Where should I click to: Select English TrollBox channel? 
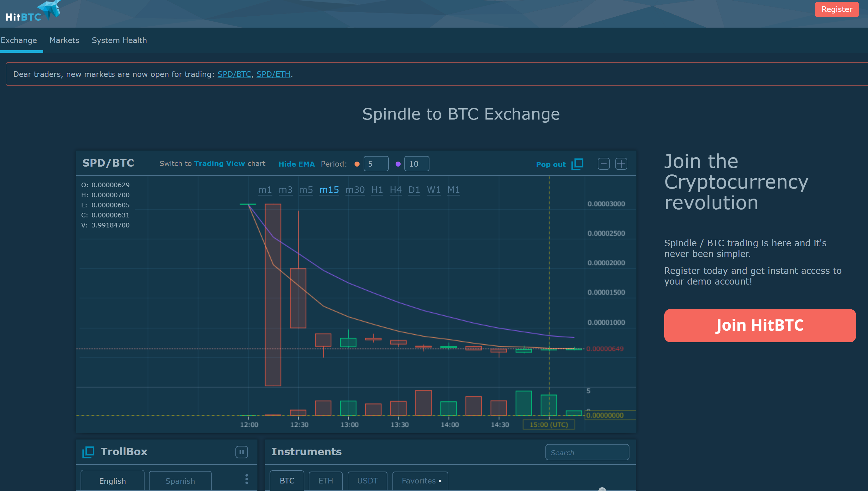pos(113,481)
